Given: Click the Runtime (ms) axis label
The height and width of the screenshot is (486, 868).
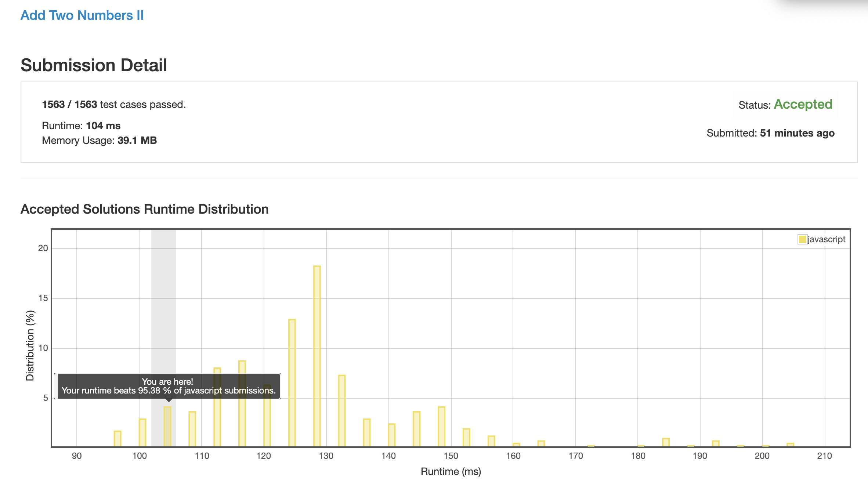Looking at the screenshot, I should coord(451,472).
